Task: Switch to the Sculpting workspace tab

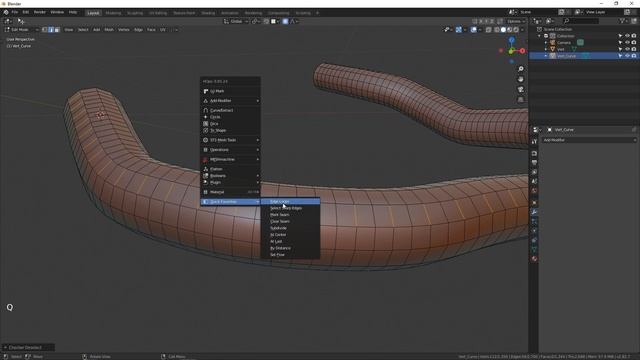Action: (x=135, y=13)
